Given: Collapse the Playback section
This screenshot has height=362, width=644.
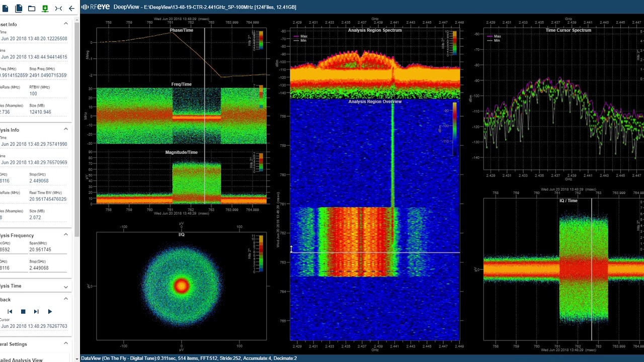Looking at the screenshot, I should click(x=65, y=299).
